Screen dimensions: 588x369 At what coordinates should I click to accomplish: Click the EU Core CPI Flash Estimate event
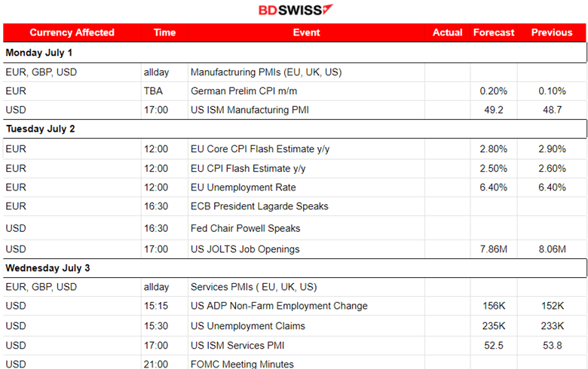pos(260,149)
